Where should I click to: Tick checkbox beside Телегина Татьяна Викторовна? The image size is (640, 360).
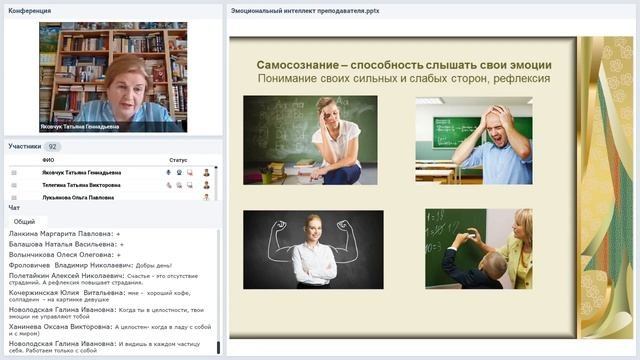point(14,185)
